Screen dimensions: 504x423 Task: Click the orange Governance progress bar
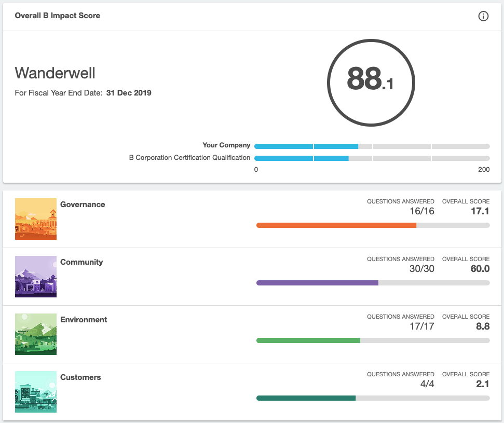[336, 225]
